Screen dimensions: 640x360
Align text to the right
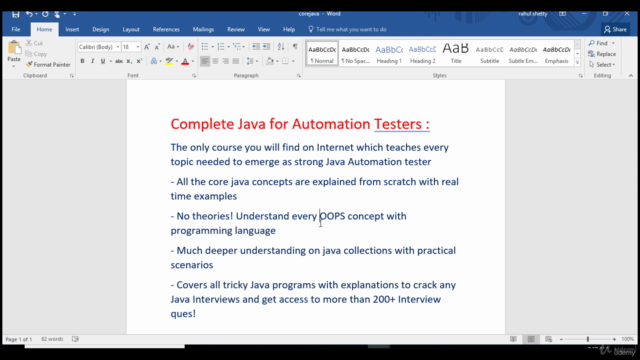(225, 61)
